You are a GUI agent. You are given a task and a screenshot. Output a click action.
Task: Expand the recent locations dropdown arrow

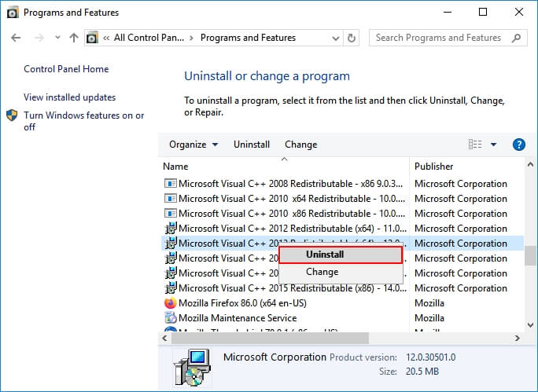click(57, 38)
